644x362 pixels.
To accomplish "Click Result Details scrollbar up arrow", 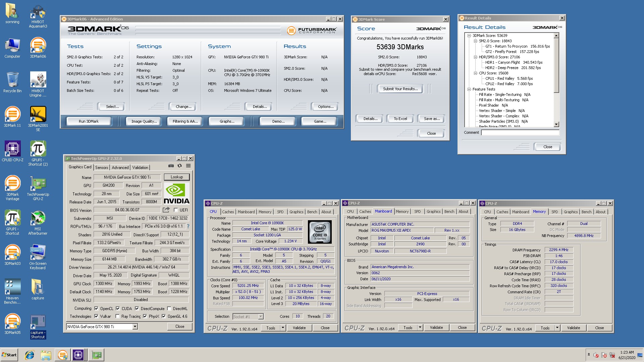I will pyautogui.click(x=556, y=36).
